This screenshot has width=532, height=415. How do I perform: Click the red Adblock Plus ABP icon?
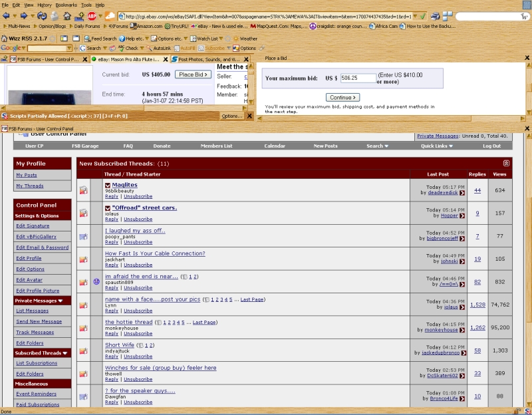[x=92, y=15]
